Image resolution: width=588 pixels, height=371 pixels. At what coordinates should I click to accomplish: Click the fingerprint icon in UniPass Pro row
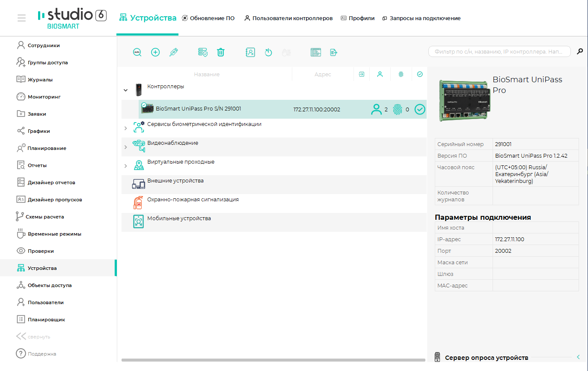click(x=398, y=109)
